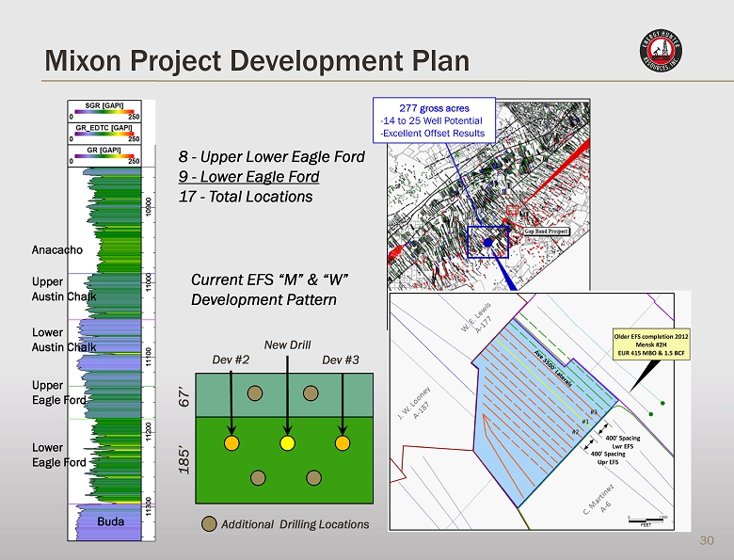Select the blue well dot in the regional map
This screenshot has width=734, height=560.
[488, 242]
